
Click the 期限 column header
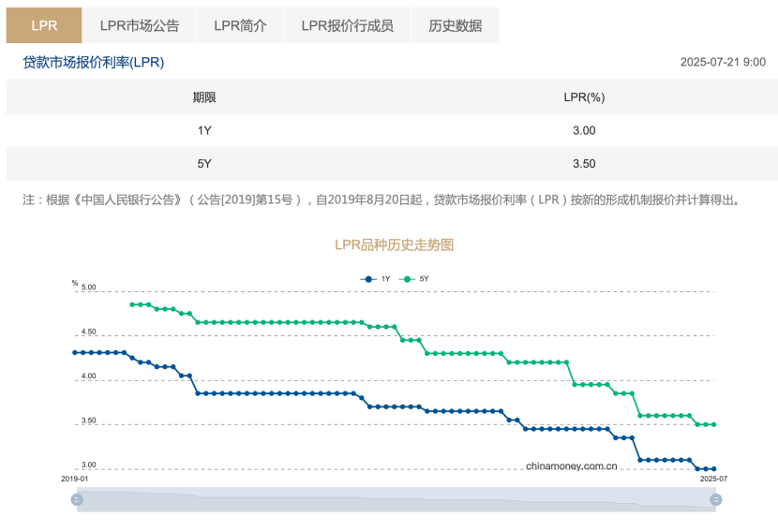(x=204, y=97)
